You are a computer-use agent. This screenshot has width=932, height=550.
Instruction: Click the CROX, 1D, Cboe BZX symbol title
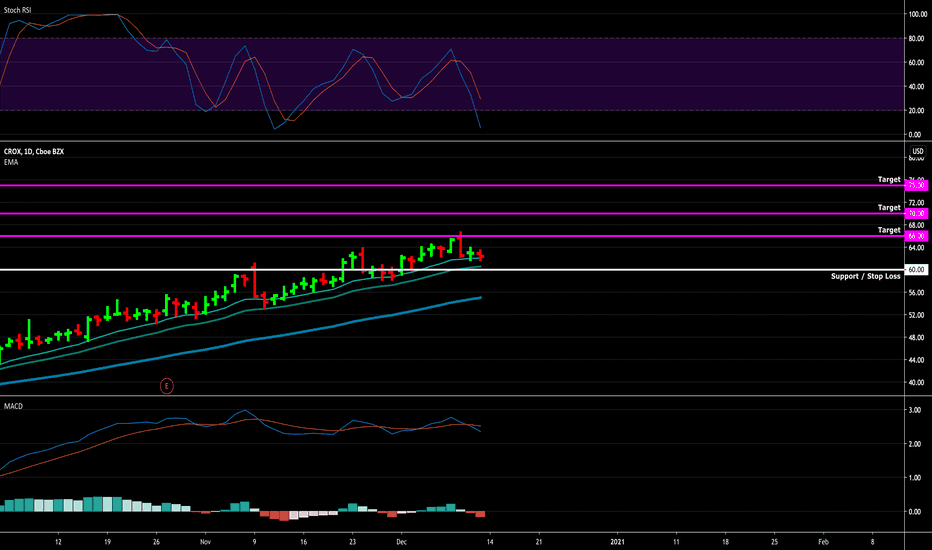(34, 152)
